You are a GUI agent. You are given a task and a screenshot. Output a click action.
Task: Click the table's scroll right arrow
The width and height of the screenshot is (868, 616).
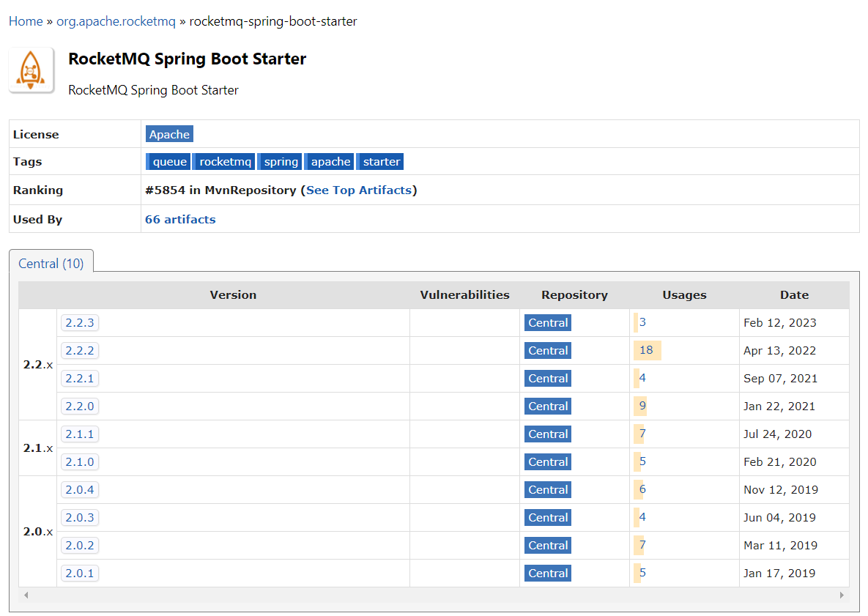tap(842, 595)
